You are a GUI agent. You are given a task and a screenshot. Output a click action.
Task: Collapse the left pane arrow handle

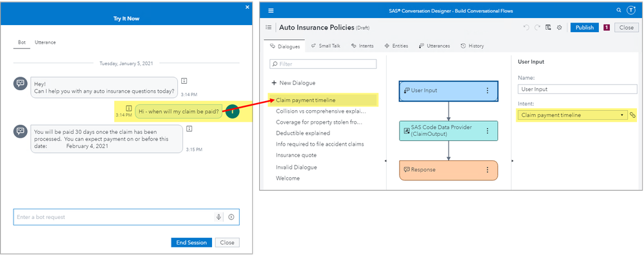[385, 161]
